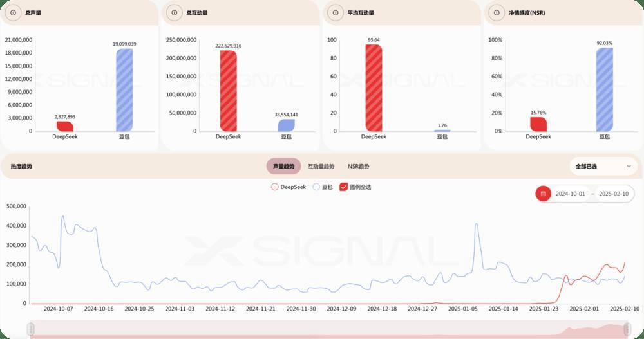Viewport: 644px width, 339px height.
Task: Click info icon beside 平均互动量 title
Action: pos(336,13)
